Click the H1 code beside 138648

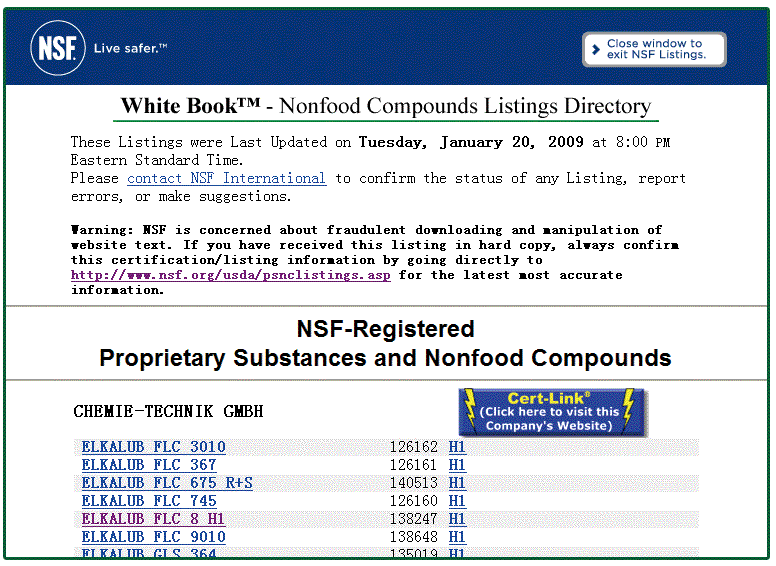[x=457, y=536]
